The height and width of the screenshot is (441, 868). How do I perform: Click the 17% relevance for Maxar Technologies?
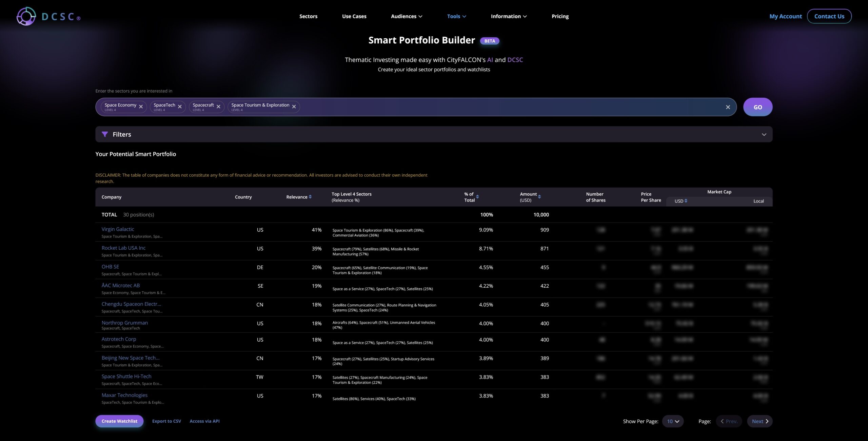[x=317, y=396]
